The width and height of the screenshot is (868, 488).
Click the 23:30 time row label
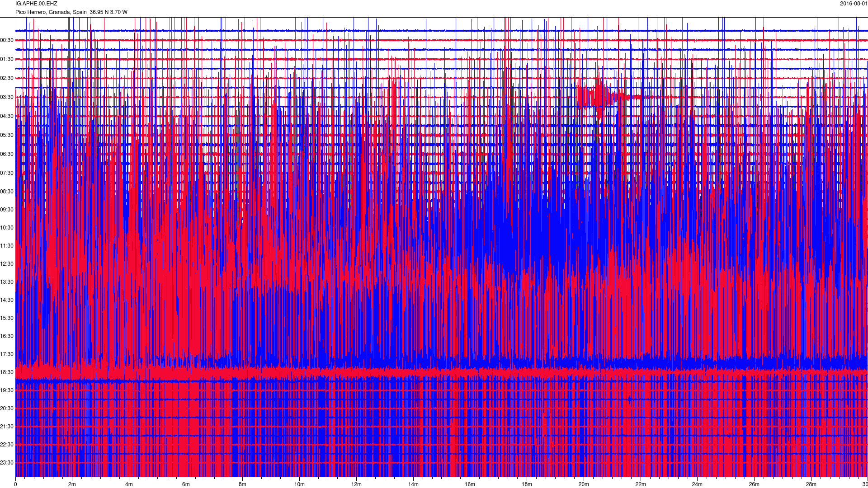coord(7,463)
